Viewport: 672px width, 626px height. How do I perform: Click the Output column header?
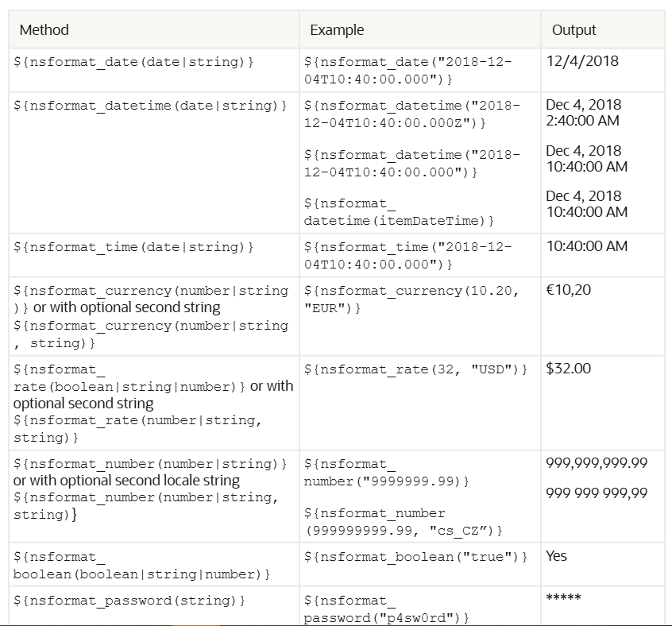(574, 30)
